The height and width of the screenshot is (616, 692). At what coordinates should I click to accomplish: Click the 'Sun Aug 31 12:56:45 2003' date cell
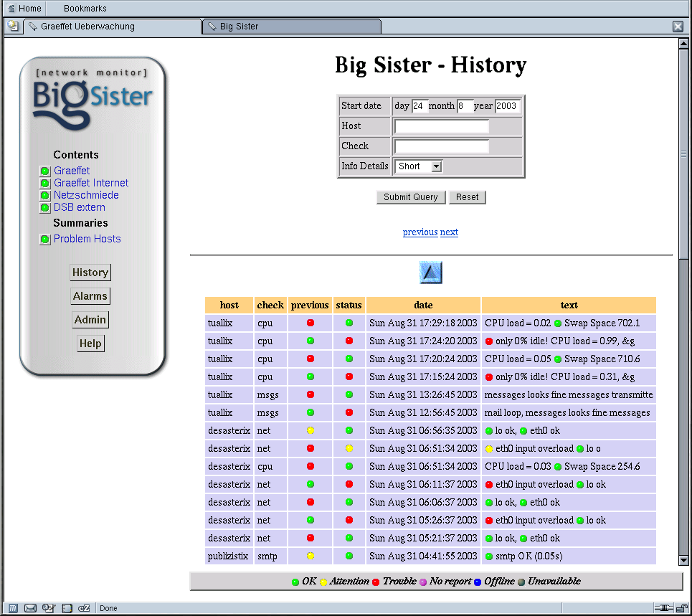tap(423, 412)
